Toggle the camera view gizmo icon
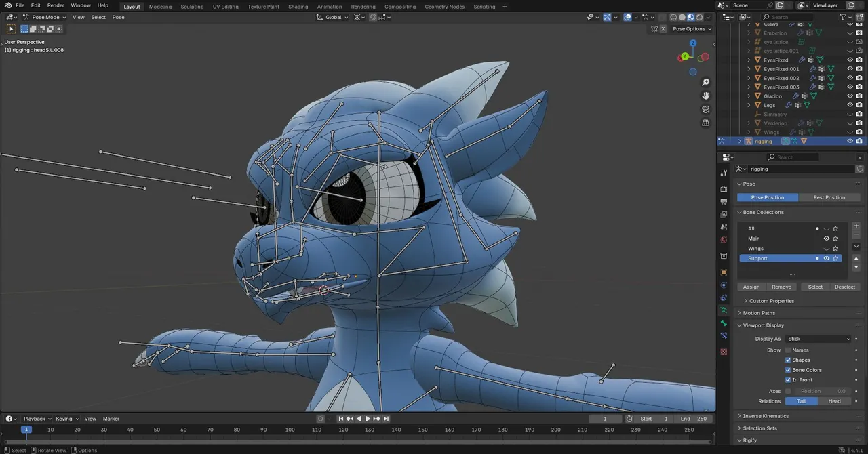Image resolution: width=868 pixels, height=454 pixels. 706,109
